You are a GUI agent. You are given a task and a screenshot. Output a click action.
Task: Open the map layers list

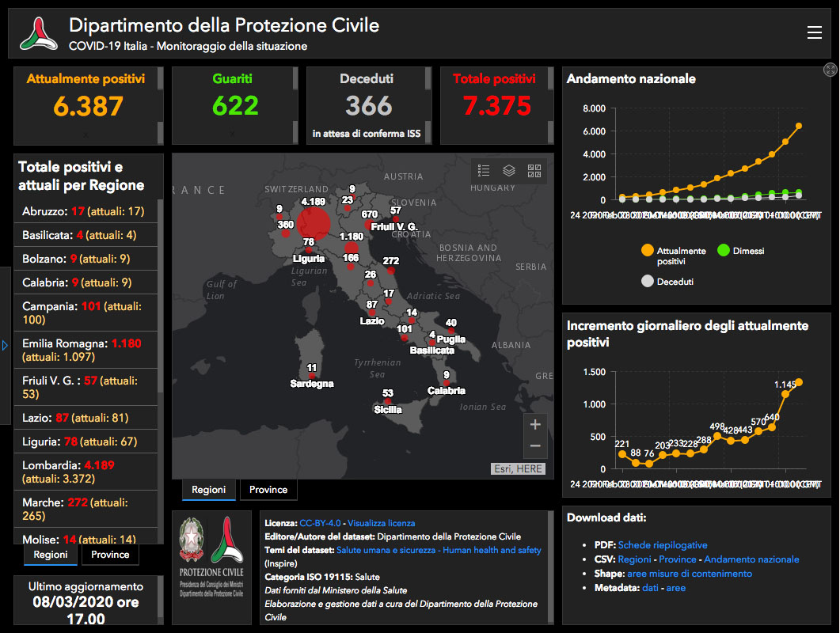pos(509,170)
